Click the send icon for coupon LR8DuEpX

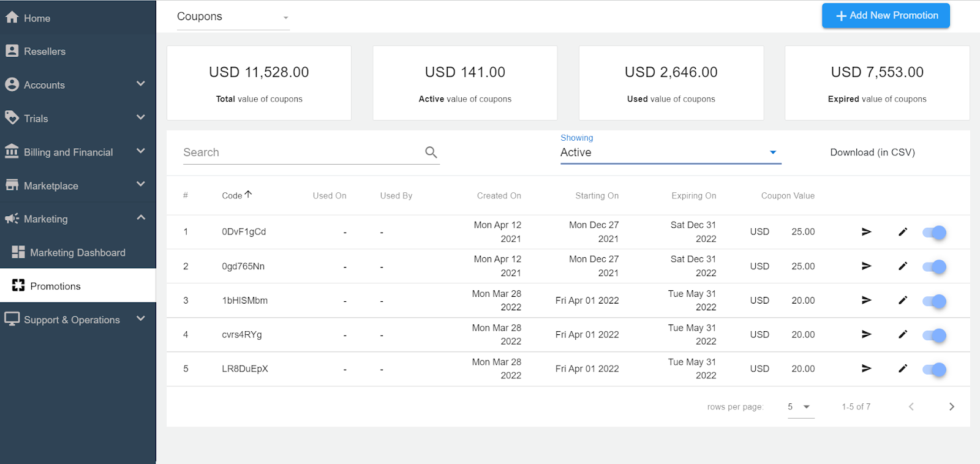point(866,369)
